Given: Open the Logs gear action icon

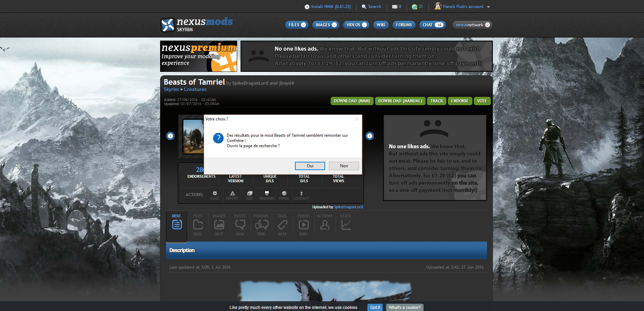Looking at the screenshot, I should (215, 193).
